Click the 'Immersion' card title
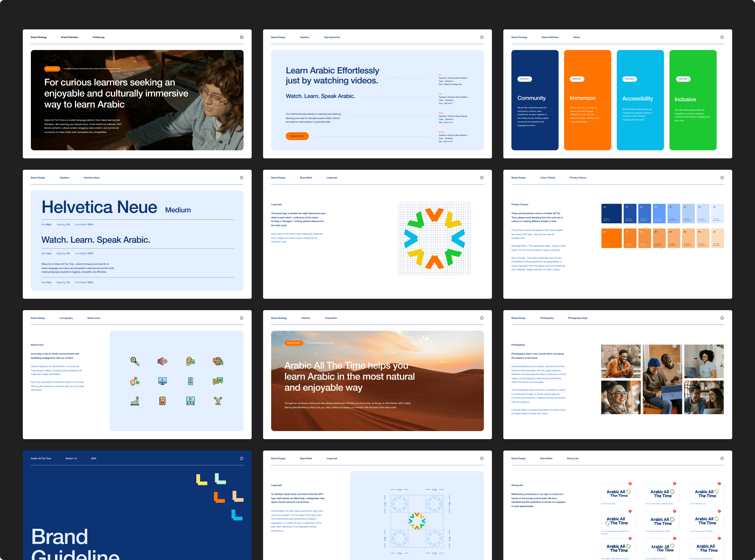The image size is (755, 560). [582, 98]
